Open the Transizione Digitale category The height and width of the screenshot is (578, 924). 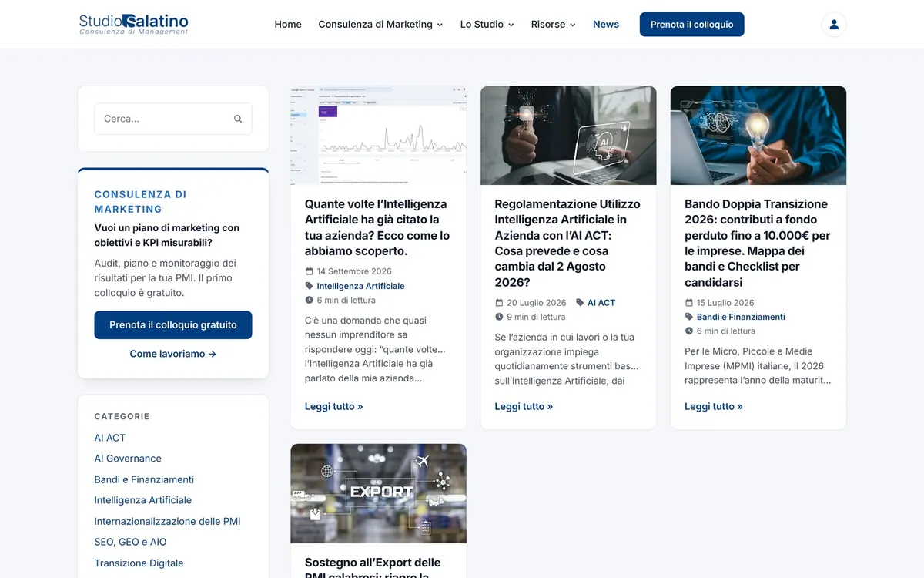point(139,563)
